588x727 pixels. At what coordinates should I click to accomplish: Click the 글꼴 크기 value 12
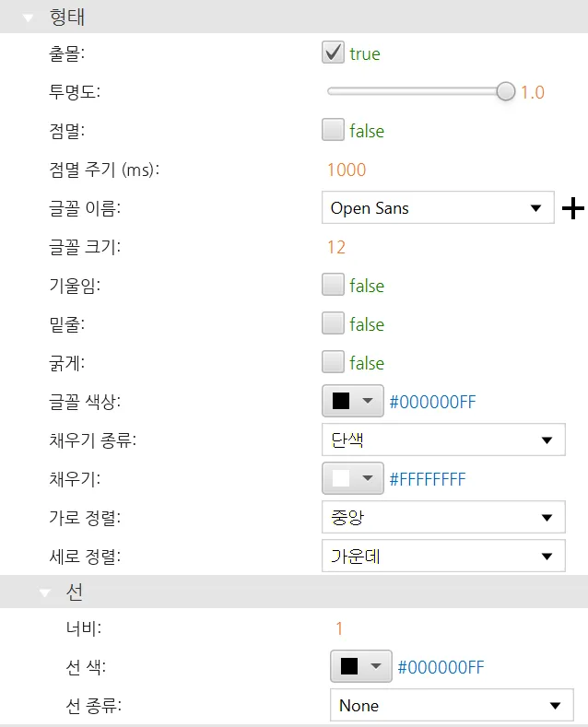point(336,247)
